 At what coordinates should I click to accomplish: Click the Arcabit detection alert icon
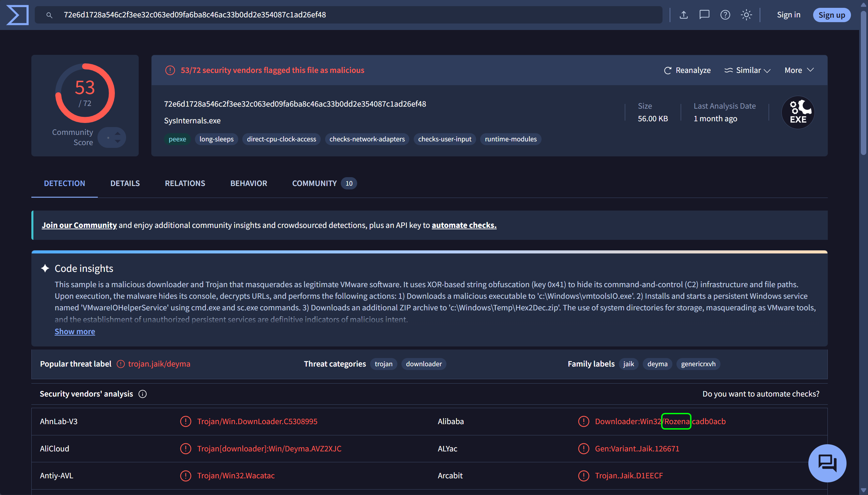tap(583, 476)
